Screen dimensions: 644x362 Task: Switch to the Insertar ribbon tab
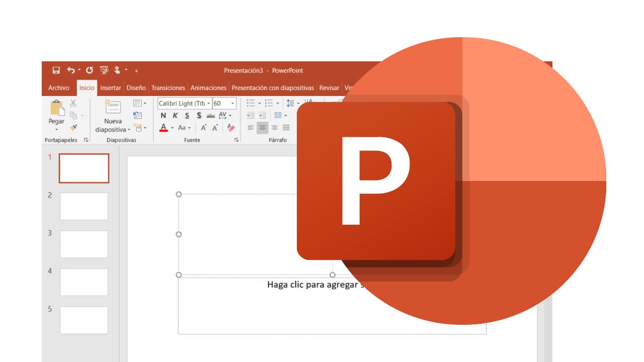(110, 87)
